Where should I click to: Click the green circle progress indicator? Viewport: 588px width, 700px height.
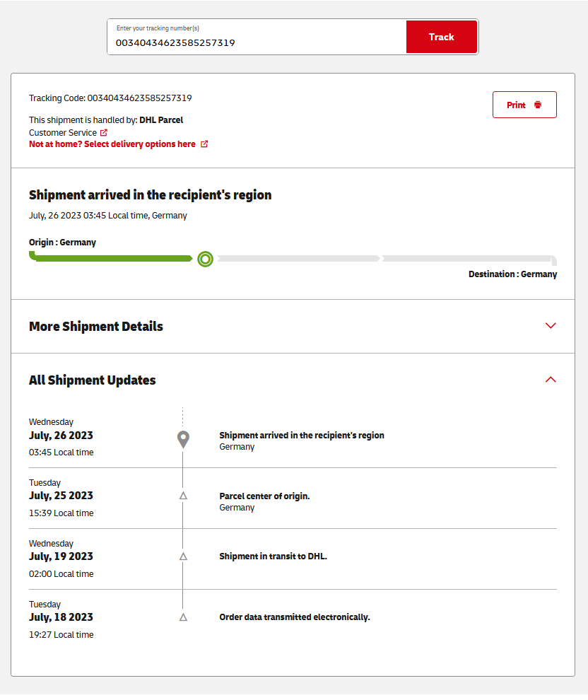[205, 259]
